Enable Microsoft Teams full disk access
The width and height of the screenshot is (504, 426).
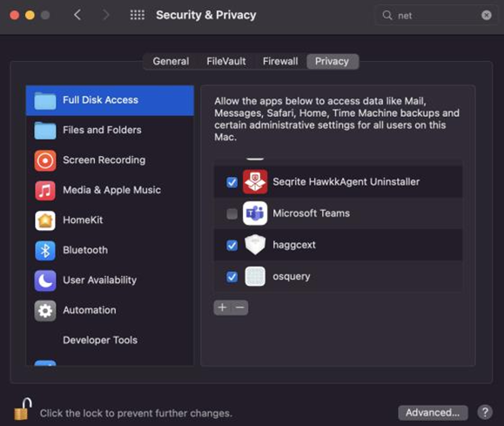point(232,213)
